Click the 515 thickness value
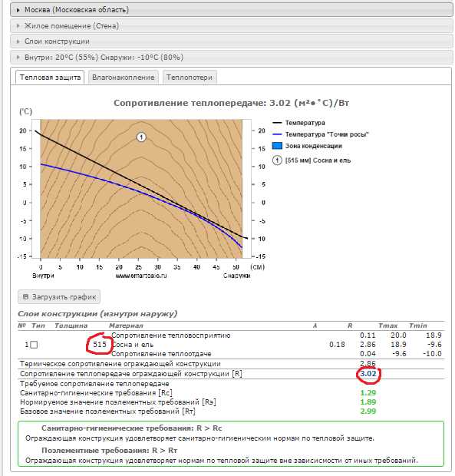Viewport: 455px width, 476px height. 100,345
